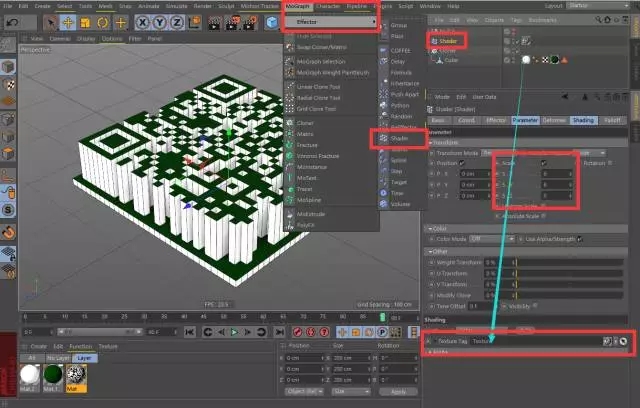This screenshot has width=640, height=408.
Task: Click the Render View clapperboard icon
Action: (214, 21)
